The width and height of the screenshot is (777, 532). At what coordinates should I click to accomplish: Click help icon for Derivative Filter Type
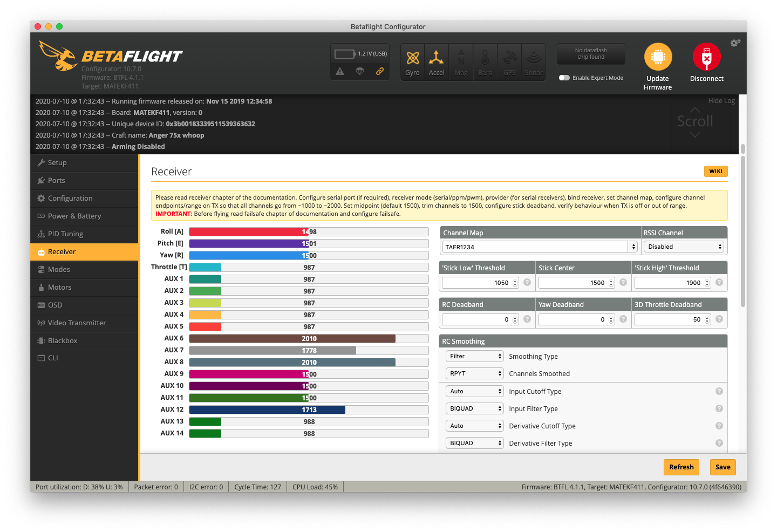point(719,443)
